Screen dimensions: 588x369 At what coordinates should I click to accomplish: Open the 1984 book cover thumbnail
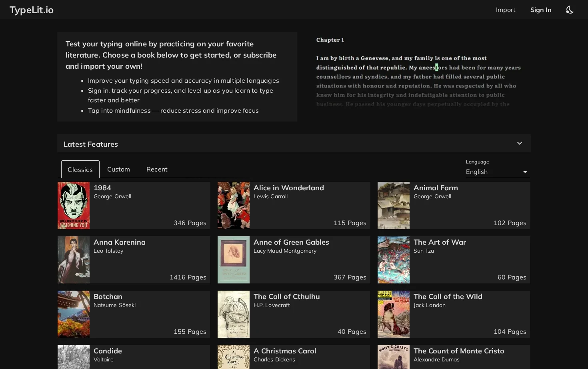tap(74, 205)
